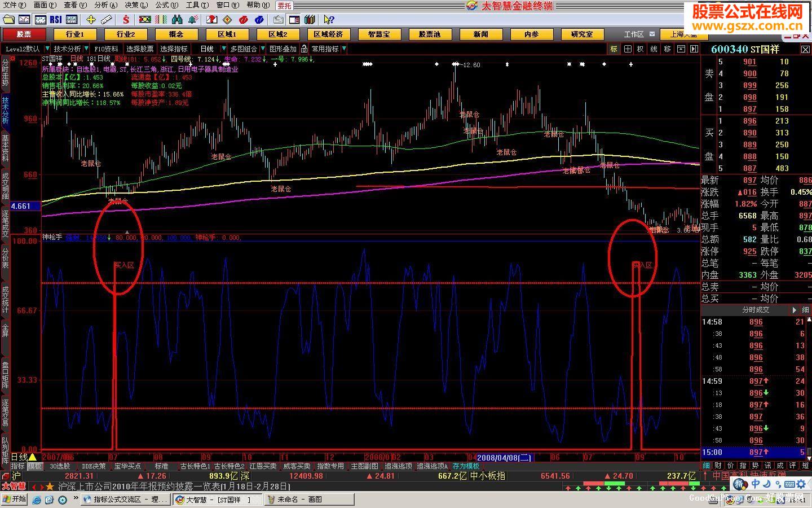Toggle the 权 adjustment button

(x=641, y=49)
